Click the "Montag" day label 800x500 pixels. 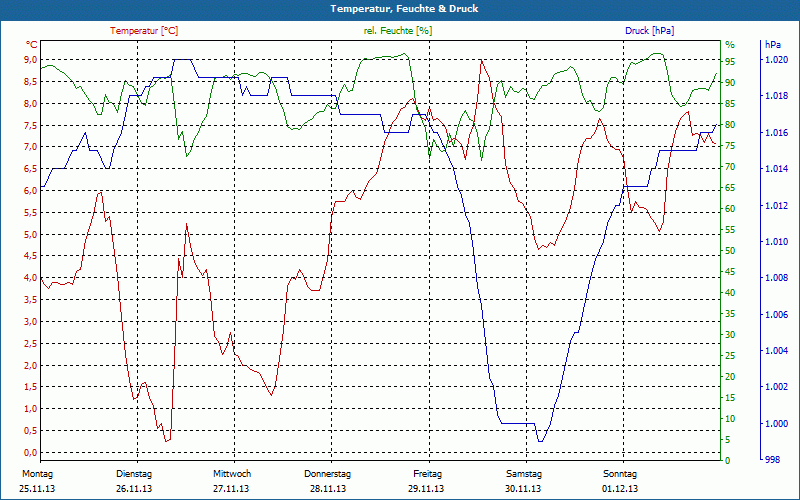(37, 474)
